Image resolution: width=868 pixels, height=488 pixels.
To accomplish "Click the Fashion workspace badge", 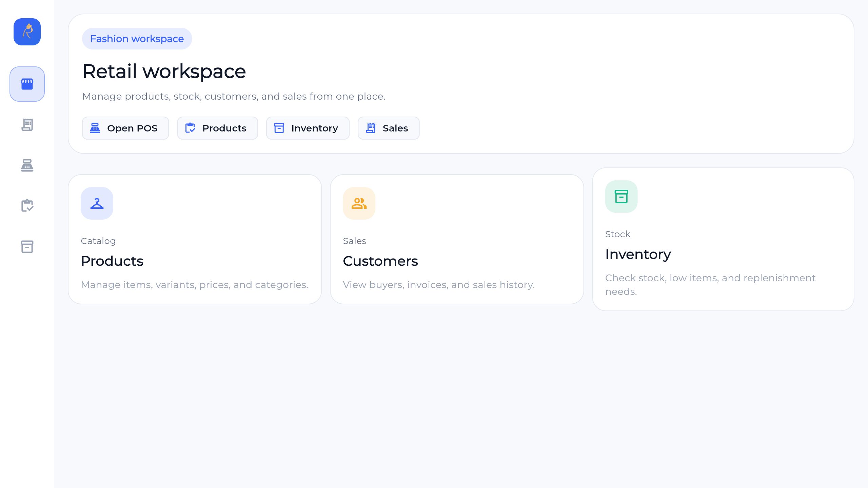I will tap(137, 39).
